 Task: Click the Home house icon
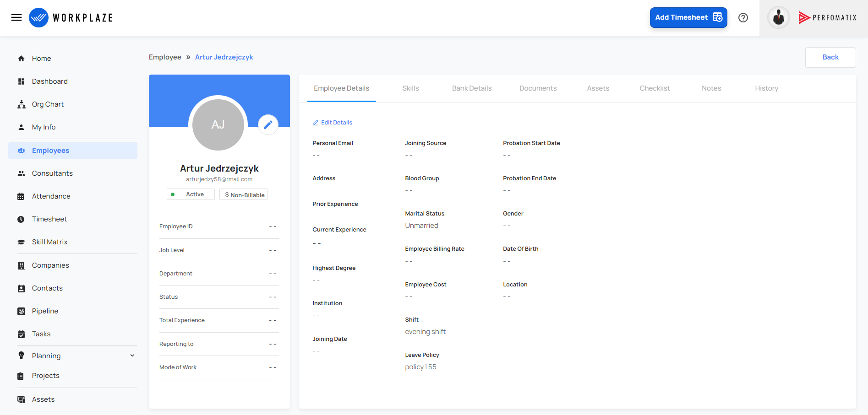(x=21, y=59)
